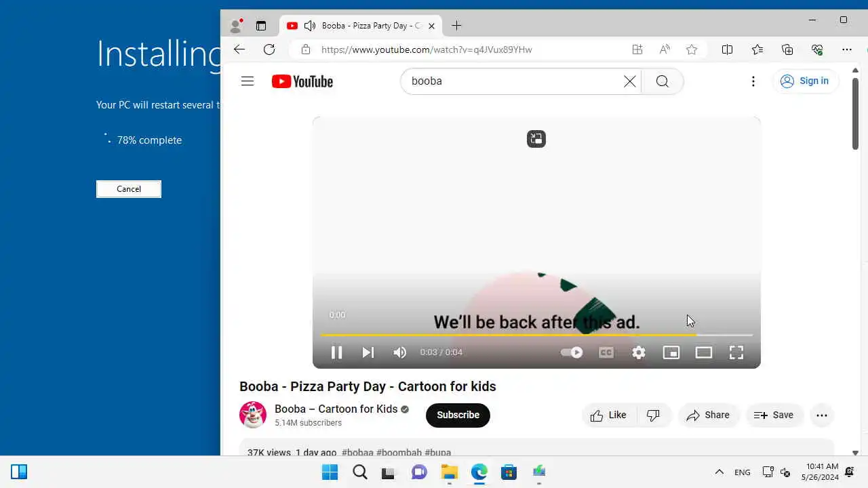The image size is (868, 488).
Task: Go to YouTube home logo
Action: [x=302, y=81]
